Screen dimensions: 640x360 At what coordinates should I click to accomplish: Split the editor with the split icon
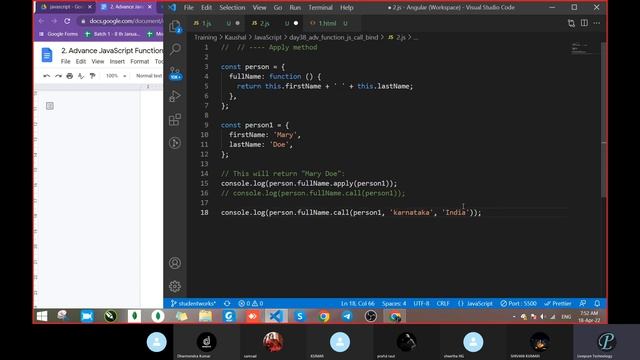[x=584, y=23]
